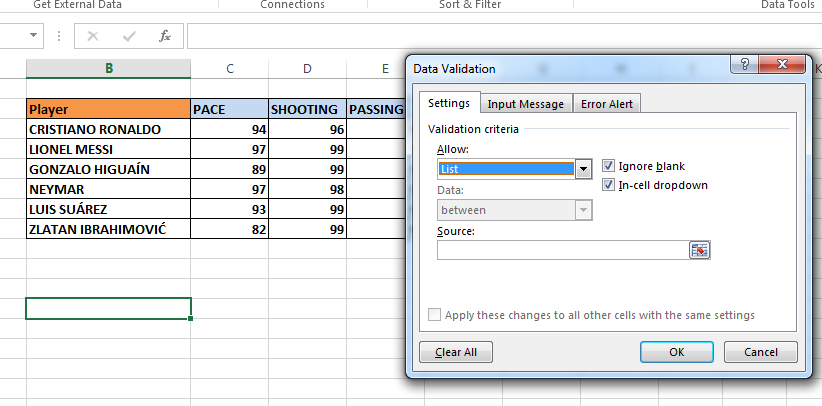
Task: Click the Player header cell
Action: pyautogui.click(x=109, y=109)
